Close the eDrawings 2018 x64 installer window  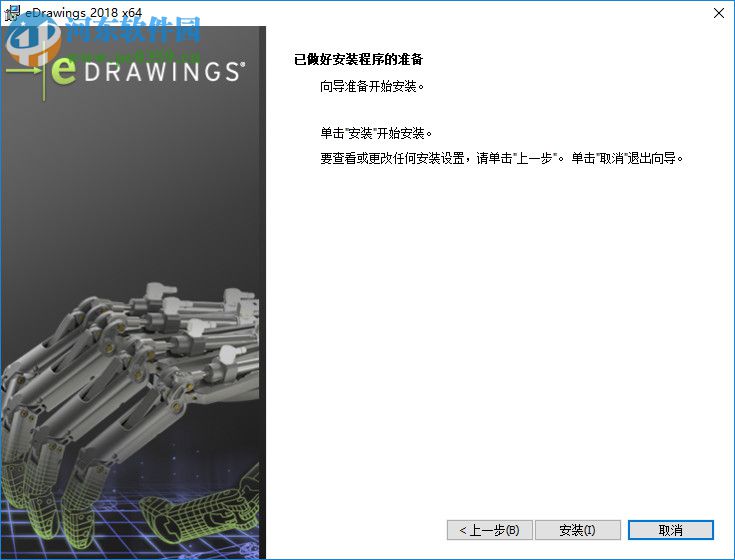pos(719,13)
